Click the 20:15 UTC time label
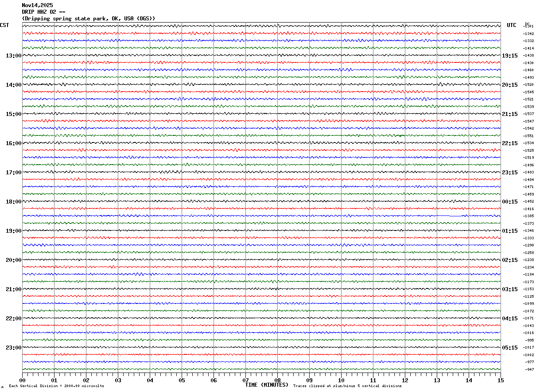Viewport: 536px width, 392px height. click(x=510, y=85)
